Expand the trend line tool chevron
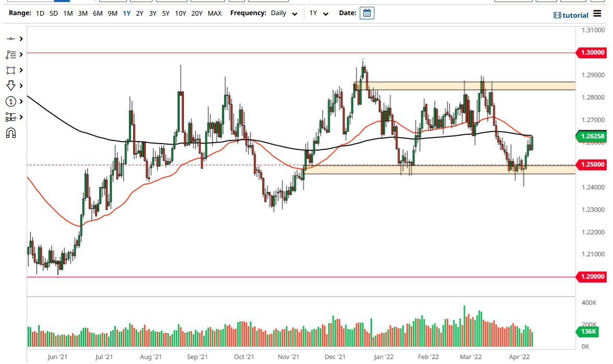 pyautogui.click(x=20, y=54)
